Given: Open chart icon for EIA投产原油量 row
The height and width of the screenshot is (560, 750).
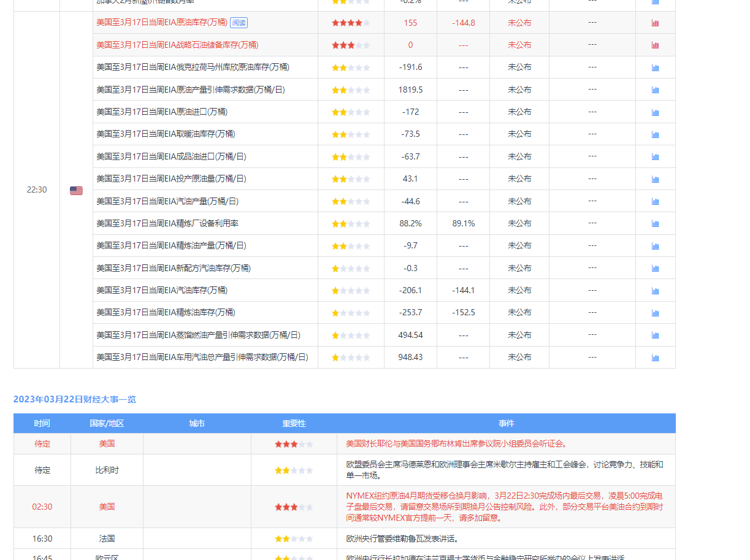Looking at the screenshot, I should click(x=655, y=179).
